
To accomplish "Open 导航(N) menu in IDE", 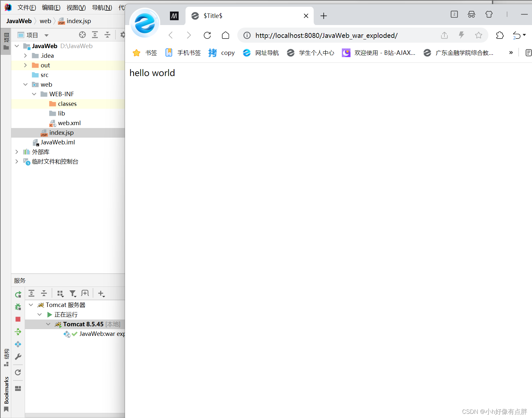I will 102,7.
